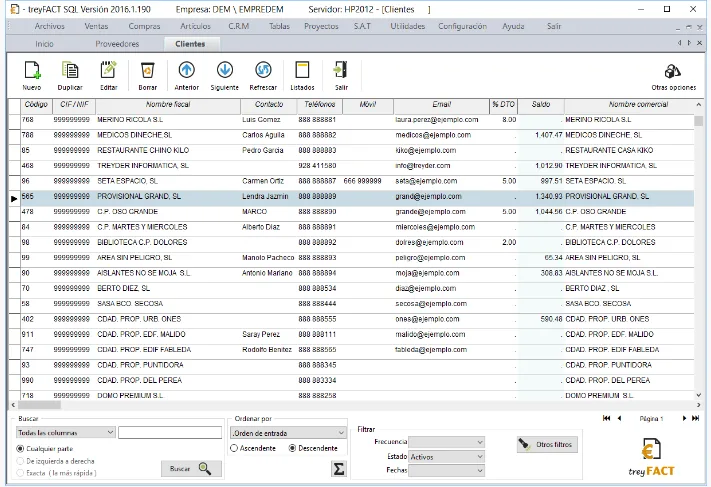Viewport: 711px width, 487px height.
Task: Go to Siguiente record arrow icon
Action: (x=224, y=70)
